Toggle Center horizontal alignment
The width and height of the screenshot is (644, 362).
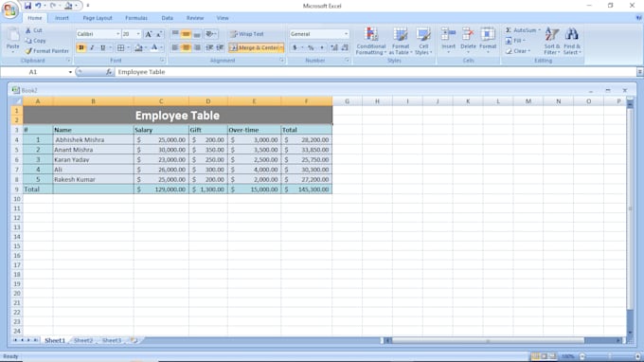click(186, 47)
